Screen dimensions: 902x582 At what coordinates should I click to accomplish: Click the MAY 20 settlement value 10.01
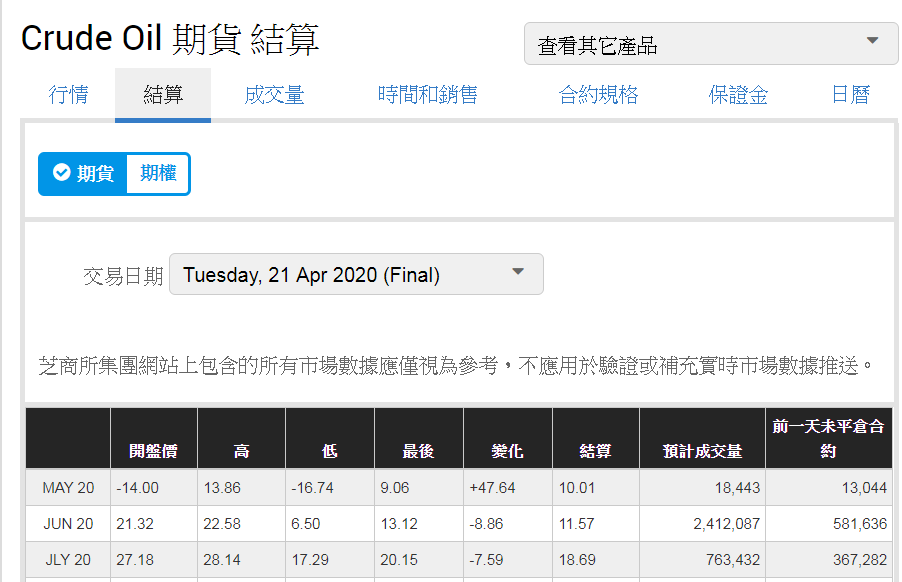(x=577, y=488)
